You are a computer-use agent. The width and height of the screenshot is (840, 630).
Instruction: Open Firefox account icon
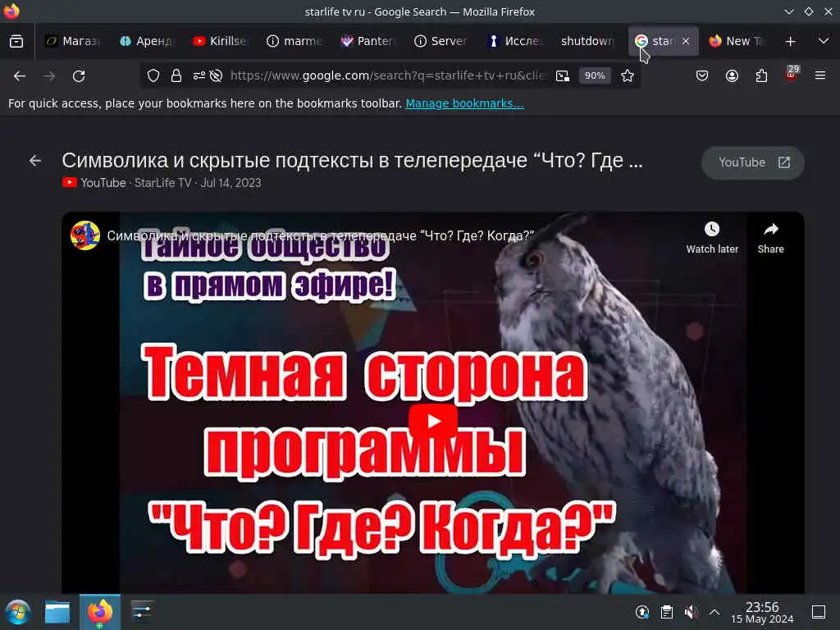coord(732,75)
